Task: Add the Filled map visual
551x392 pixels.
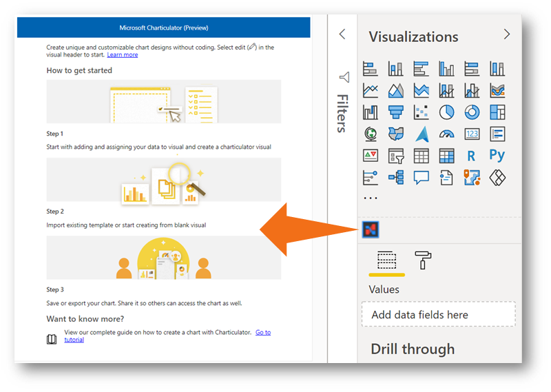Action: click(395, 134)
